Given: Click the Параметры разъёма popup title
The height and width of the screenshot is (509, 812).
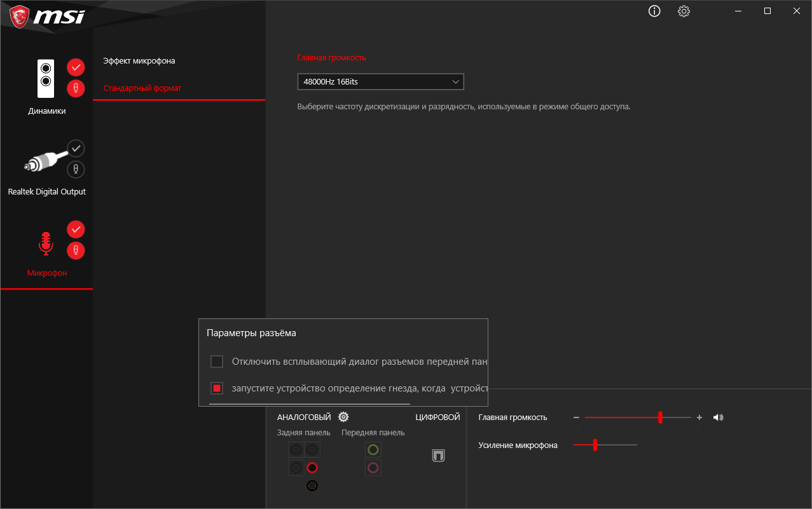Looking at the screenshot, I should pos(251,333).
